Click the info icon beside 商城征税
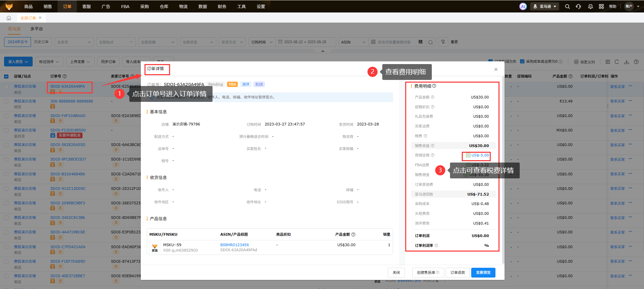The width and height of the screenshot is (644, 289). 432,155
